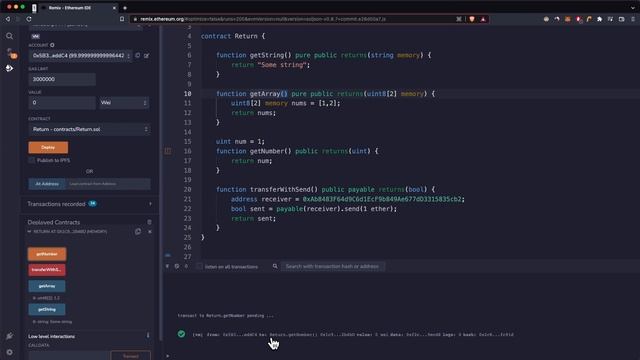This screenshot has height=360, width=640.
Task: Call the getString function button
Action: pyautogui.click(x=47, y=309)
